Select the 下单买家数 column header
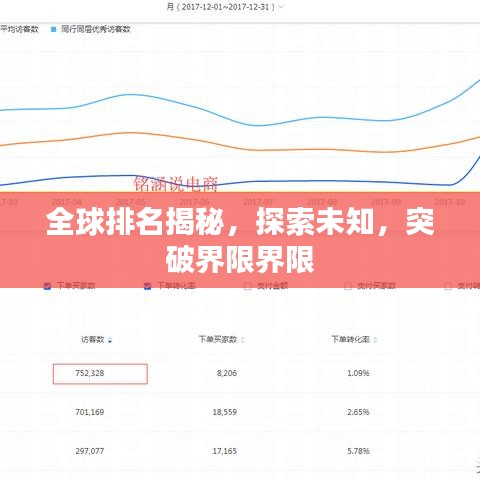480x480 pixels. (218, 339)
